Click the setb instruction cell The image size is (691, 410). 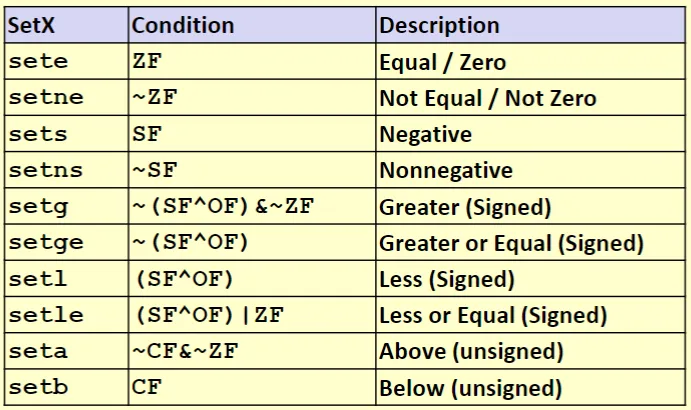tap(39, 388)
